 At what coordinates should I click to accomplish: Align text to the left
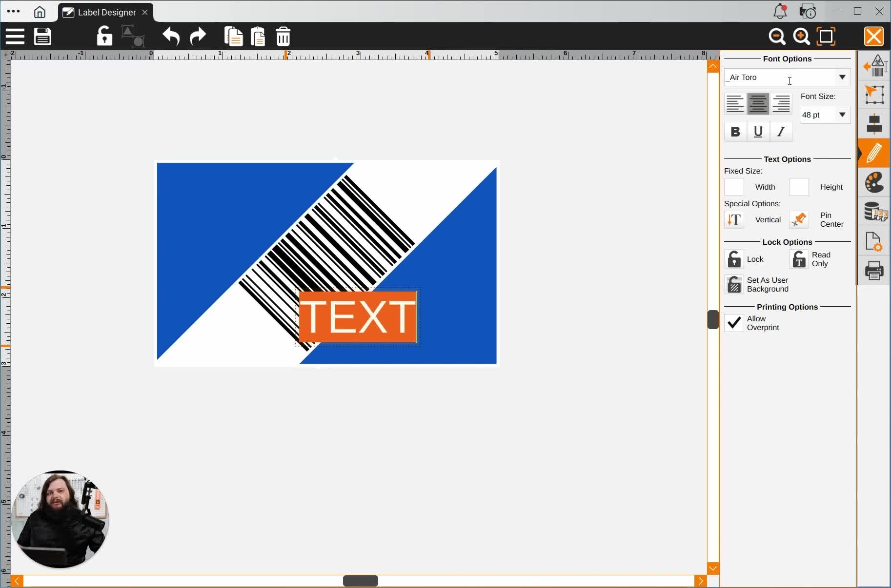[x=735, y=104]
